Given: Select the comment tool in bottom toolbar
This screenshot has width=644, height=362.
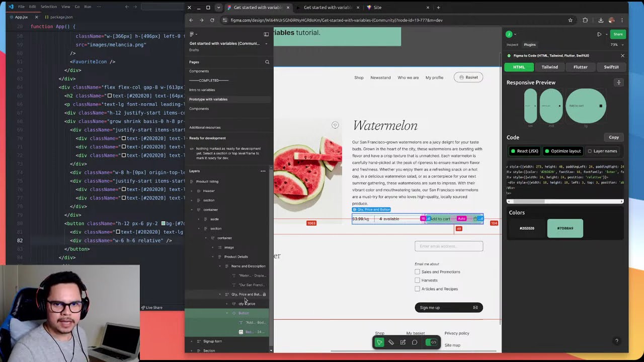Looking at the screenshot, I should (x=415, y=342).
